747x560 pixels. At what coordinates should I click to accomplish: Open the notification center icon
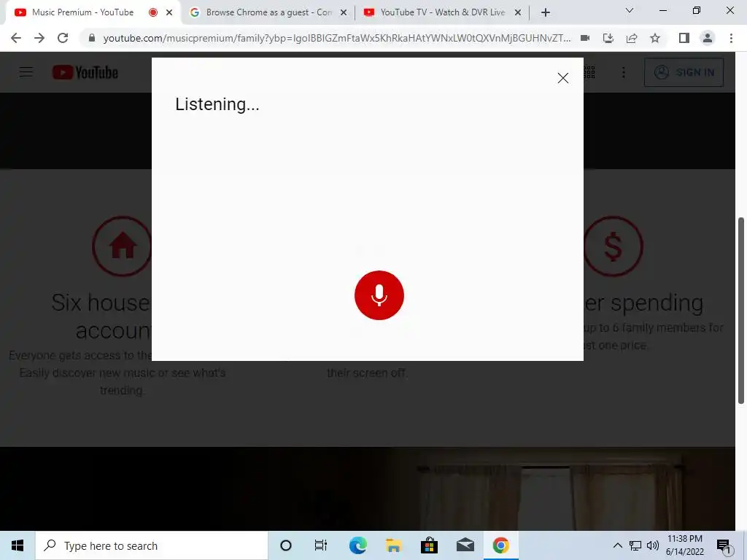(x=724, y=546)
